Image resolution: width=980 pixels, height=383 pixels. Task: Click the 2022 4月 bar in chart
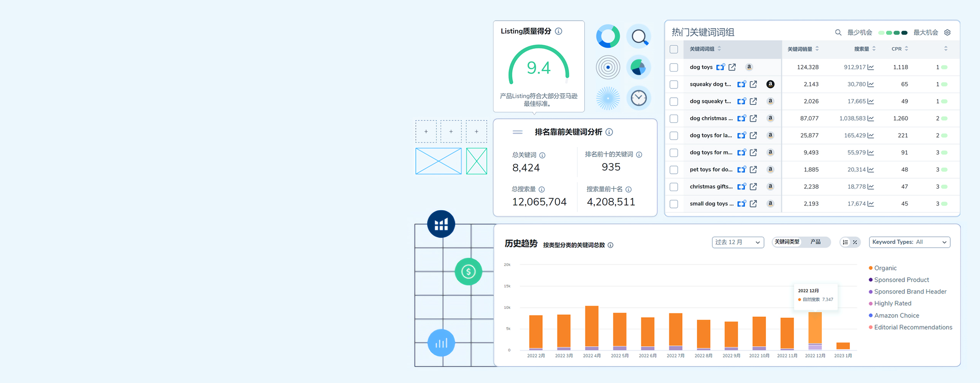coord(591,327)
